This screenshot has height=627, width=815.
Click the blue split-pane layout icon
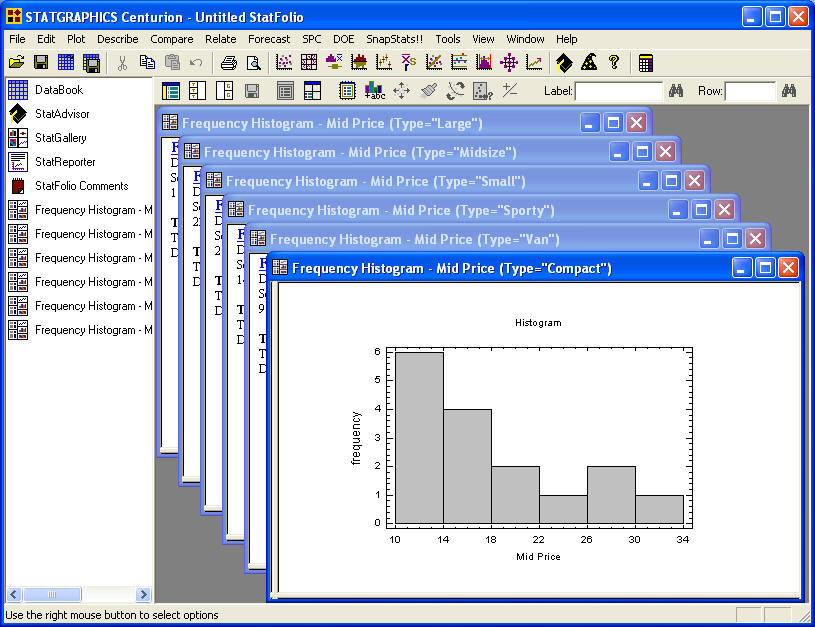coord(312,91)
